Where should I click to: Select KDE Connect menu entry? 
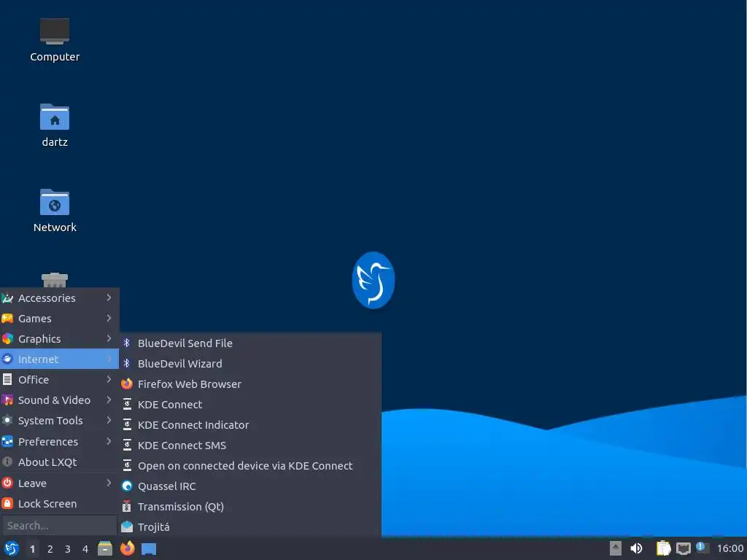pos(250,404)
